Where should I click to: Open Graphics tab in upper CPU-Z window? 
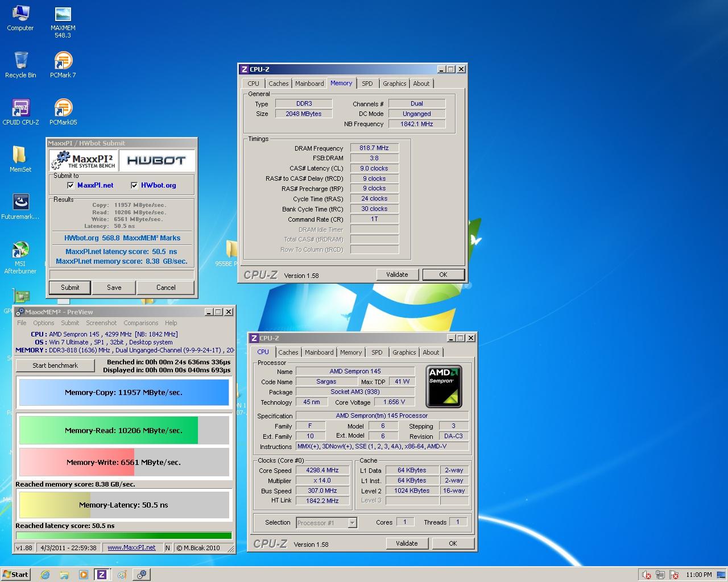click(394, 84)
